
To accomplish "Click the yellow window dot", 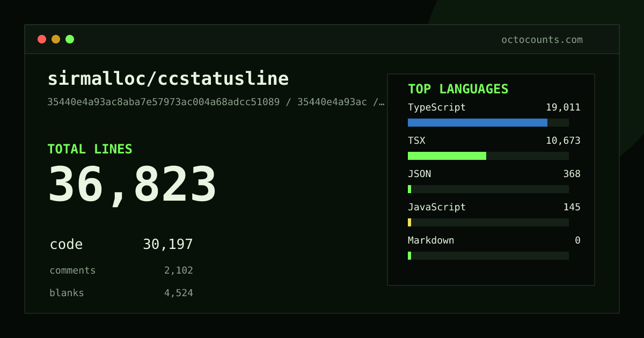I will tap(56, 39).
